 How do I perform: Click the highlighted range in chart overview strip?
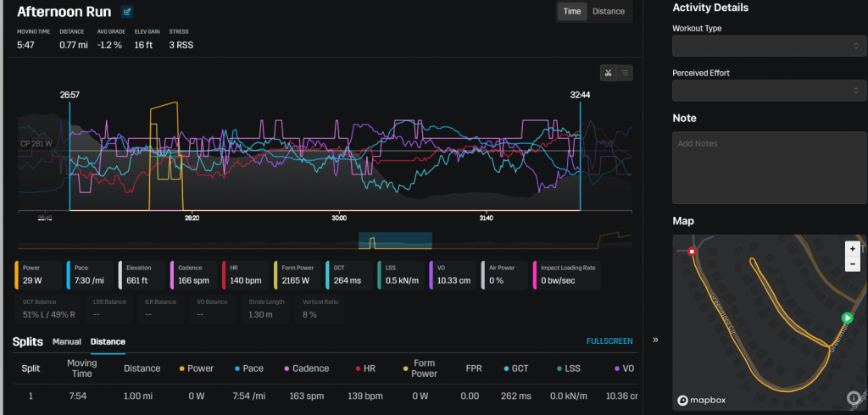tap(395, 241)
